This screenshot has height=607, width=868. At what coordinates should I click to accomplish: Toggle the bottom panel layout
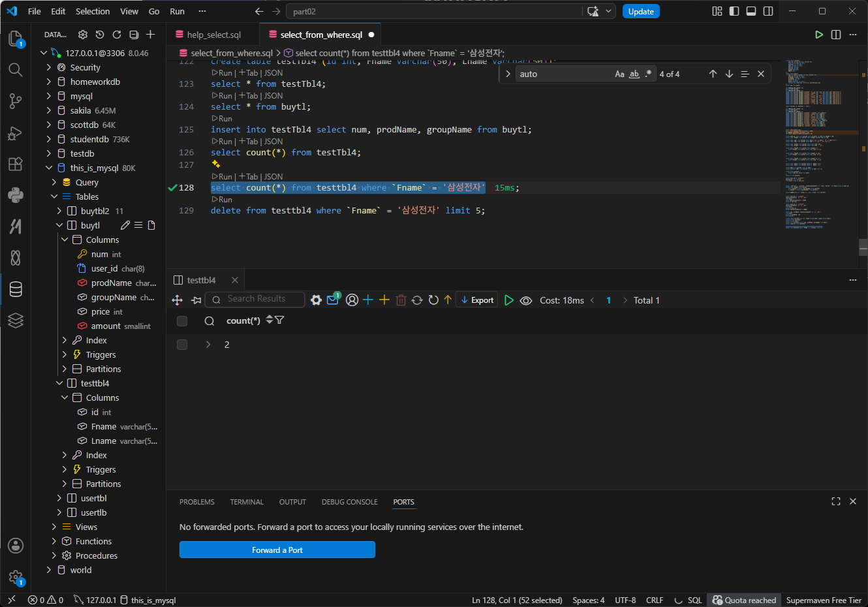coord(751,11)
